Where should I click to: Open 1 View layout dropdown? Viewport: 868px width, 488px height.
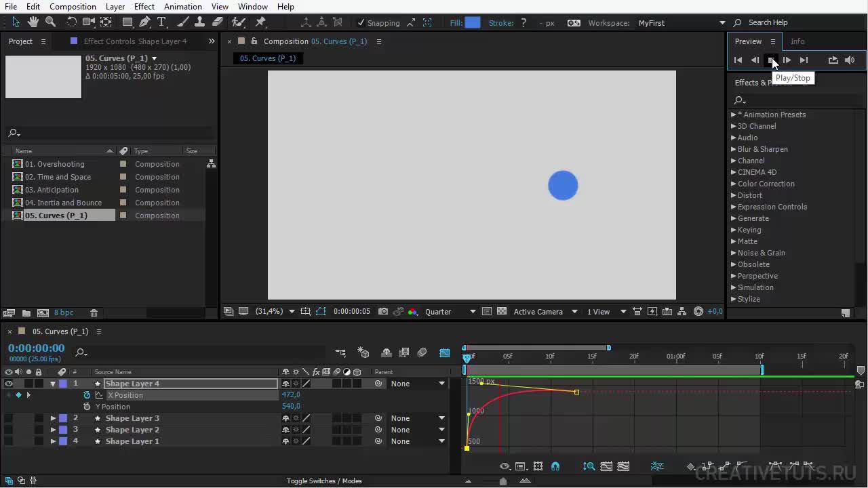[606, 312]
